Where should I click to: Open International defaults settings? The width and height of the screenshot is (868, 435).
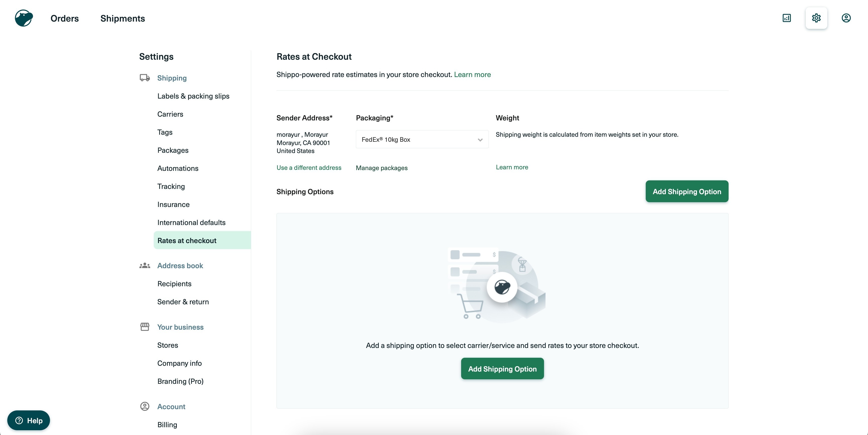[x=191, y=223]
